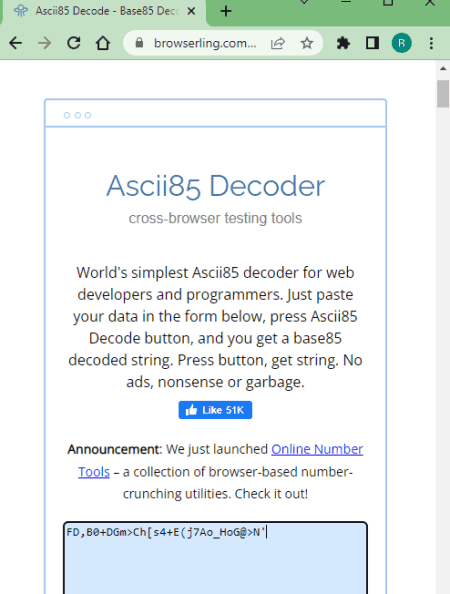This screenshot has width=450, height=594.
Task: Share this page using the share icon
Action: pyautogui.click(x=278, y=43)
